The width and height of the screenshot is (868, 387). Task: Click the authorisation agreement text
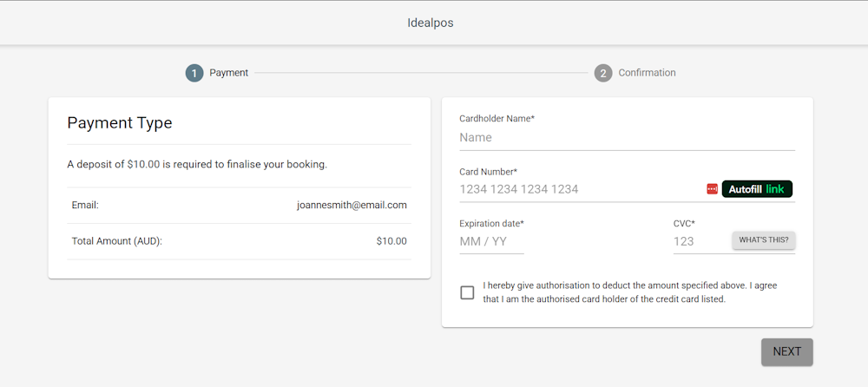629,292
